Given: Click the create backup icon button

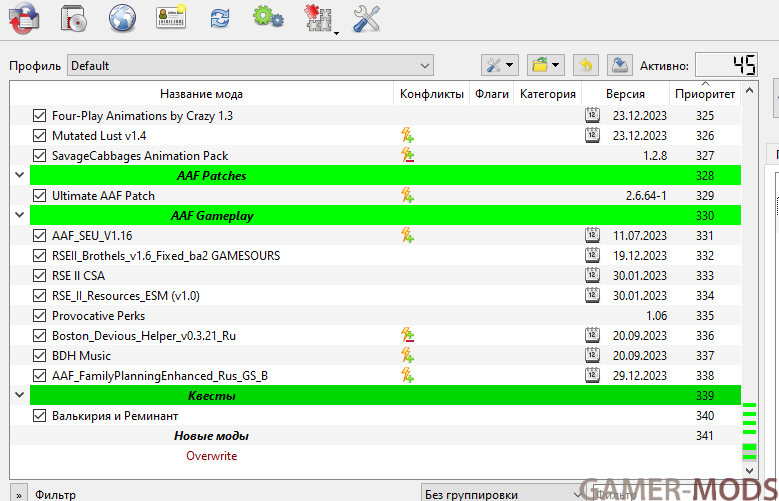Looking at the screenshot, I should click(x=620, y=65).
